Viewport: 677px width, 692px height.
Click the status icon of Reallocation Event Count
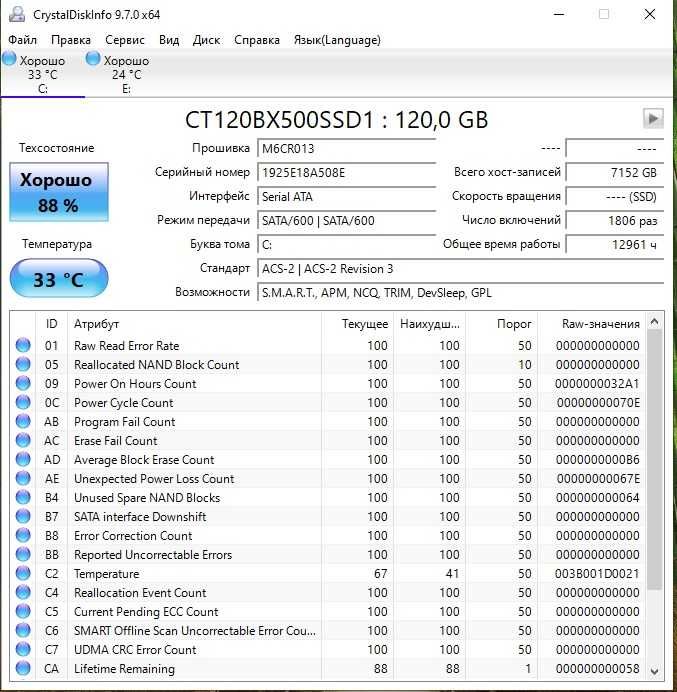point(23,592)
